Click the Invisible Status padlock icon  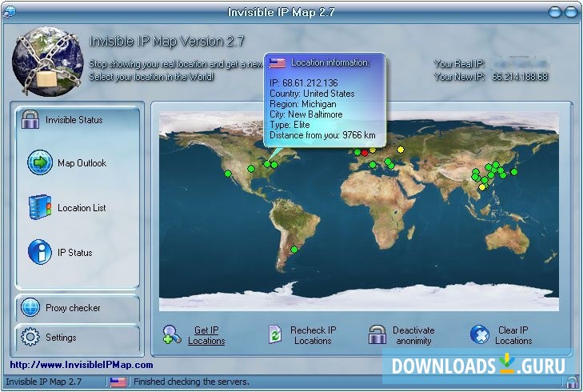click(30, 119)
